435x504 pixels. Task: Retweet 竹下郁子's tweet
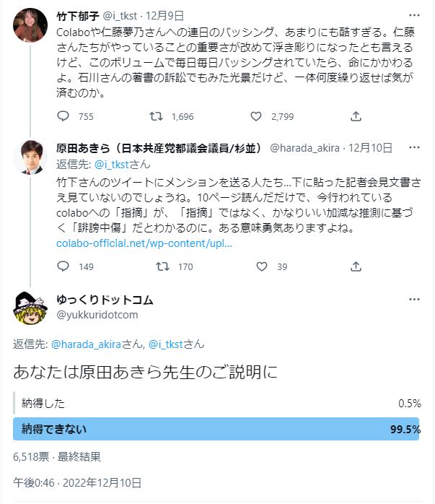156,116
